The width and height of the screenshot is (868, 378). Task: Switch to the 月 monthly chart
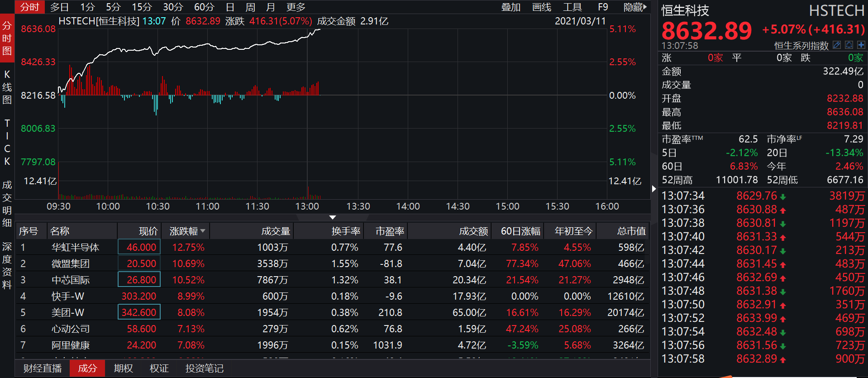(271, 7)
